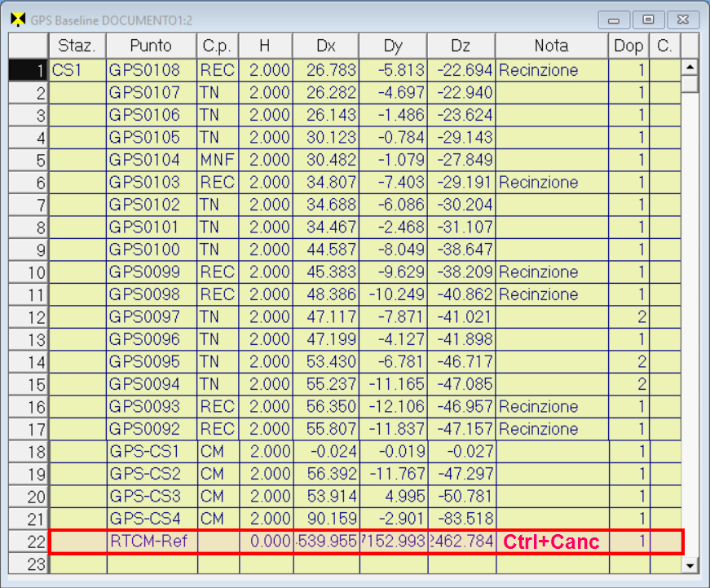Click the RTCM-Ref point cell
This screenshot has height=588, width=710.
(x=151, y=542)
